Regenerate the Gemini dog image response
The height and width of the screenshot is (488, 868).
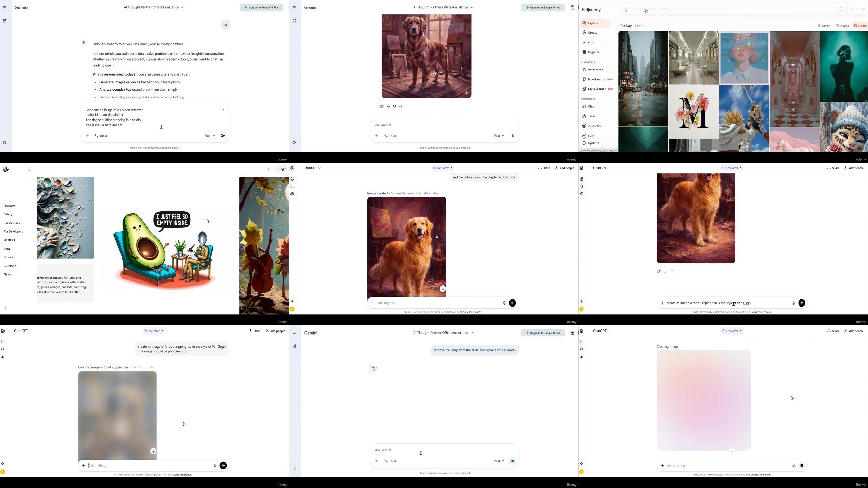point(394,106)
